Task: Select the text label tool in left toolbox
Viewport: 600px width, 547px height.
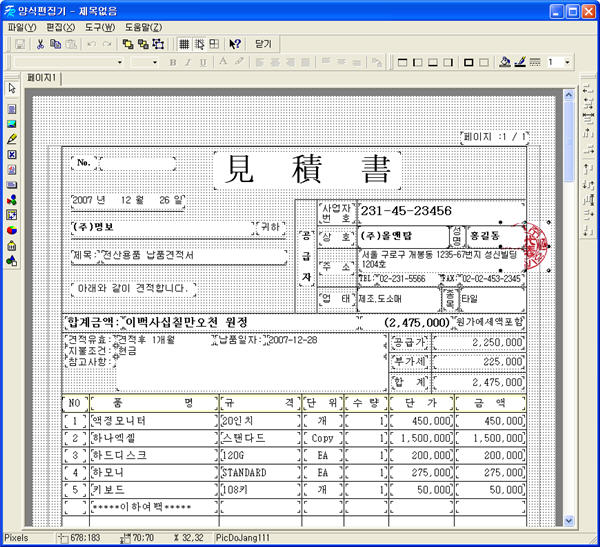Action: (x=12, y=109)
